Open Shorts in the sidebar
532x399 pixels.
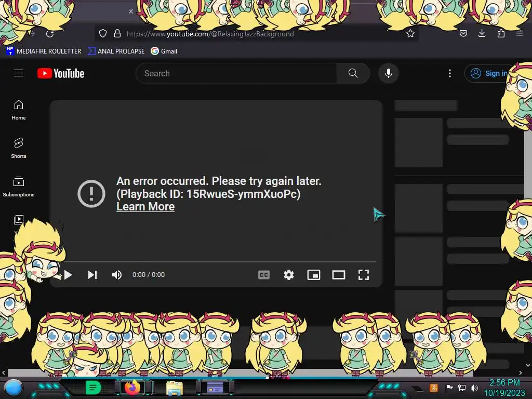click(x=19, y=148)
